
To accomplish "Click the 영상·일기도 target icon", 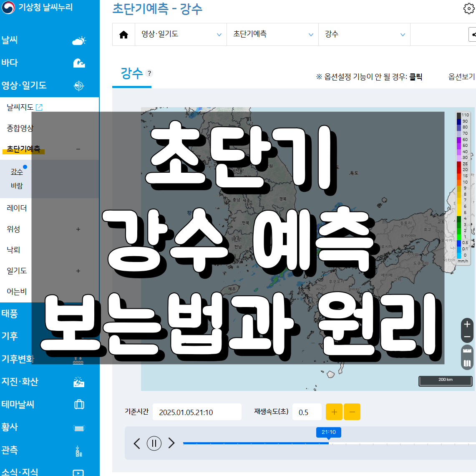I will pyautogui.click(x=79, y=86).
